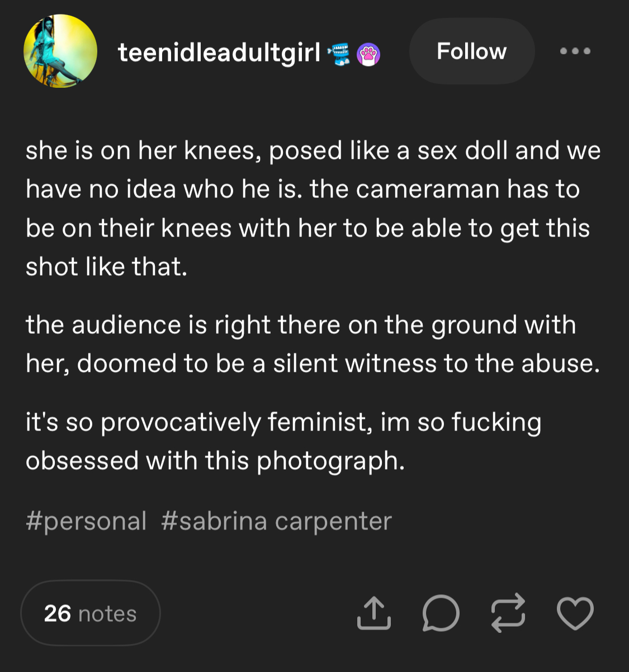Click the paragraph starting "the audience is right there"
This screenshot has width=629, height=672.
point(313,344)
